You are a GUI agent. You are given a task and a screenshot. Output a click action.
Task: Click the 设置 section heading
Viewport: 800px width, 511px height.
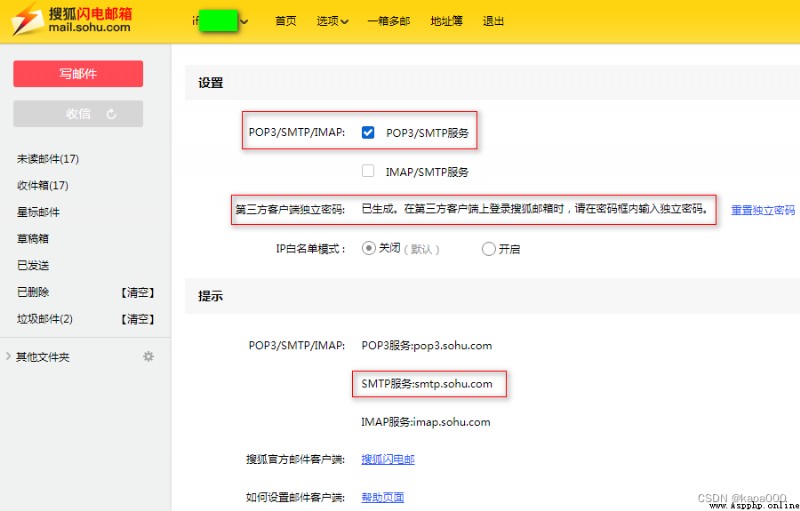[x=211, y=83]
